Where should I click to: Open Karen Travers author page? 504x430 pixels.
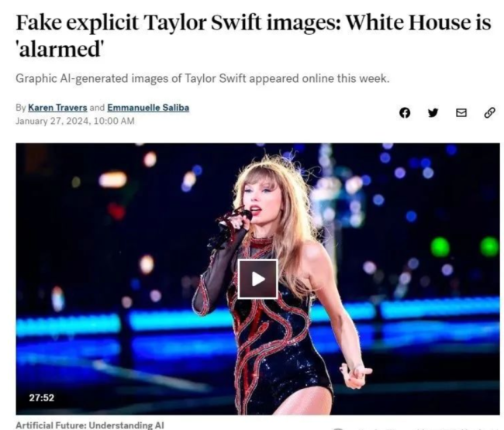click(57, 108)
